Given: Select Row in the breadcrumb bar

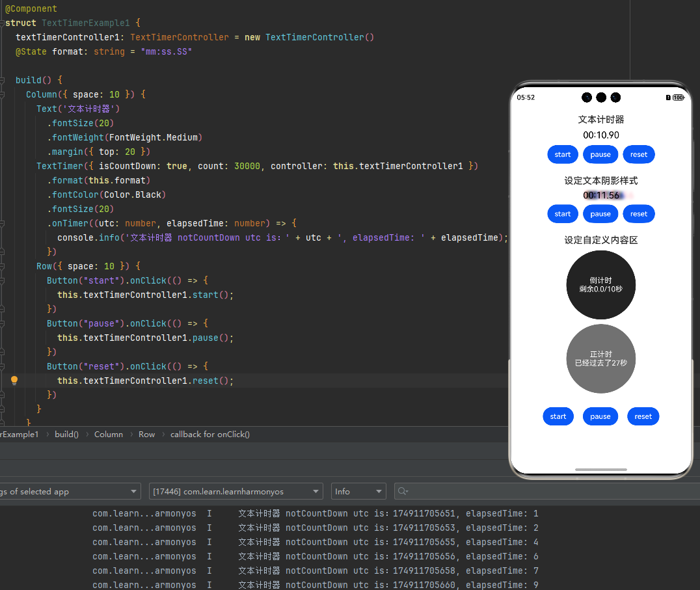Looking at the screenshot, I should pyautogui.click(x=146, y=435).
